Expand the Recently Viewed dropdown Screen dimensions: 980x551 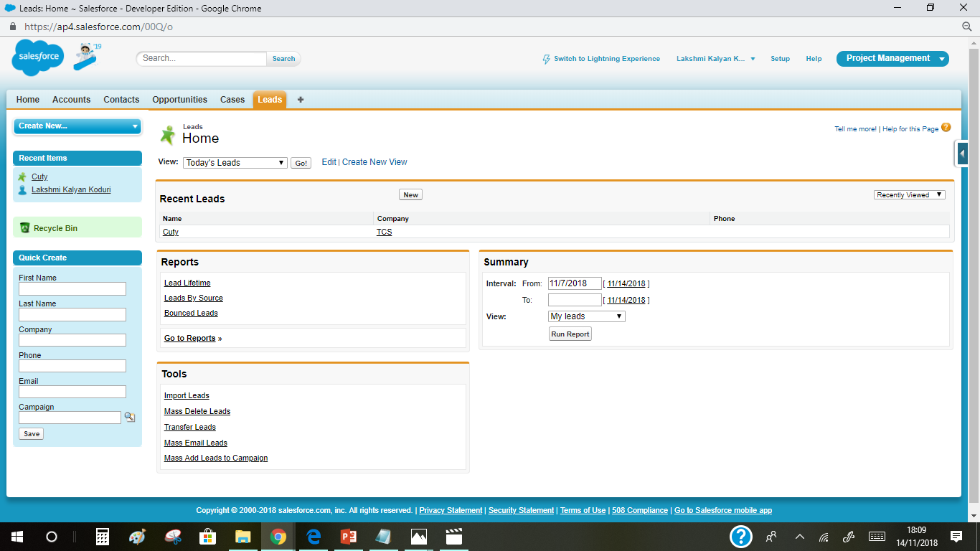tap(909, 195)
